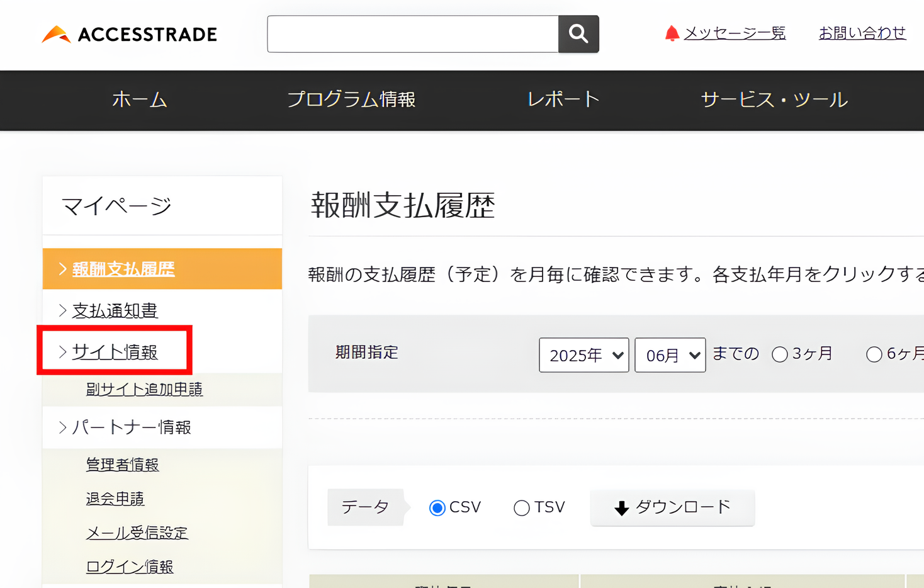
Task: Expand the パートナー情報 chevron
Action: click(x=62, y=427)
